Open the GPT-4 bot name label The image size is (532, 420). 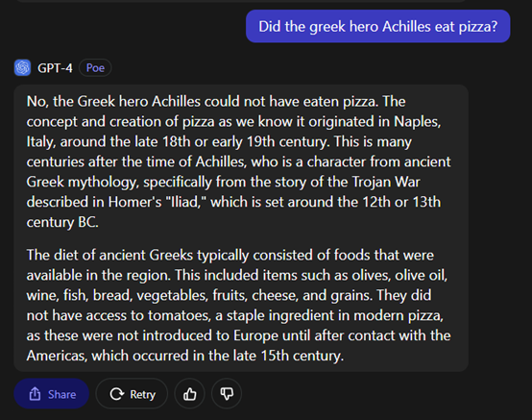55,68
